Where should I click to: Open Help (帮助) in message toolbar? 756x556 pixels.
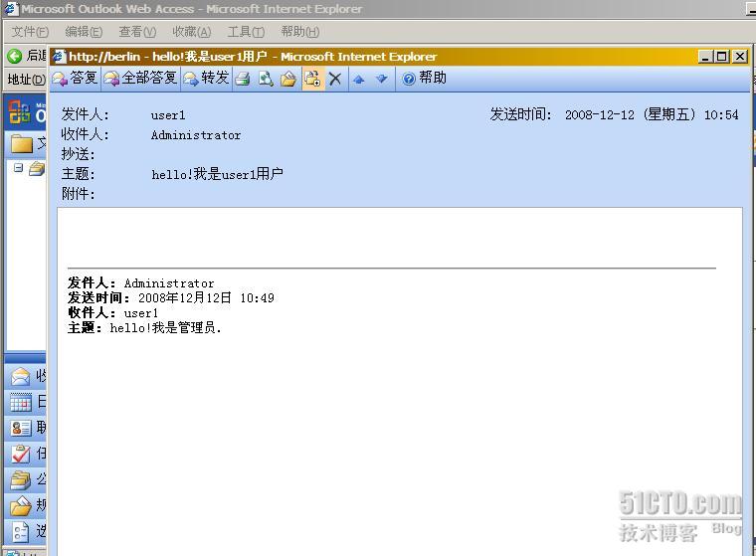pyautogui.click(x=425, y=79)
